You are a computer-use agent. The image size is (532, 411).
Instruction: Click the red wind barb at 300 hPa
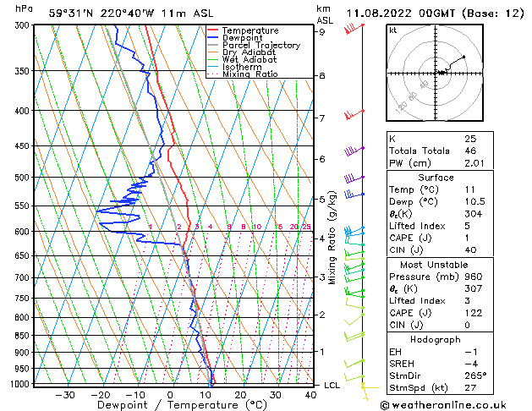(354, 28)
